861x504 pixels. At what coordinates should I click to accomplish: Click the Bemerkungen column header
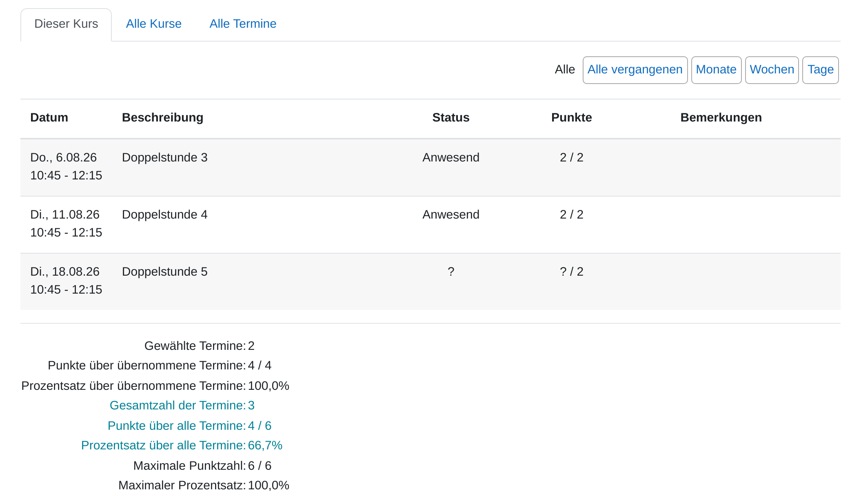coord(721,117)
